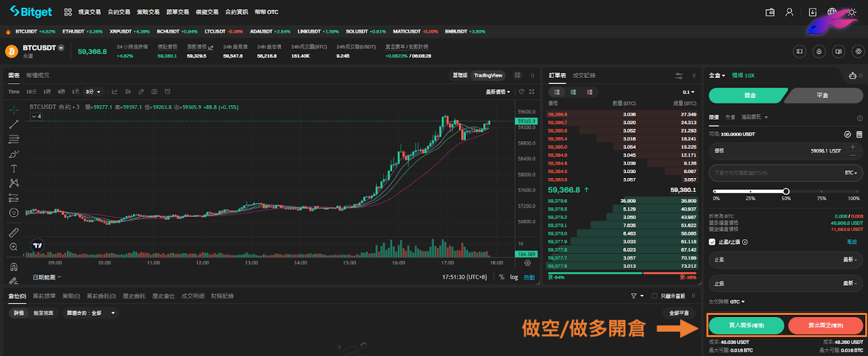Select the ruler measure tool
The height and width of the screenshot is (356, 868).
[14, 232]
